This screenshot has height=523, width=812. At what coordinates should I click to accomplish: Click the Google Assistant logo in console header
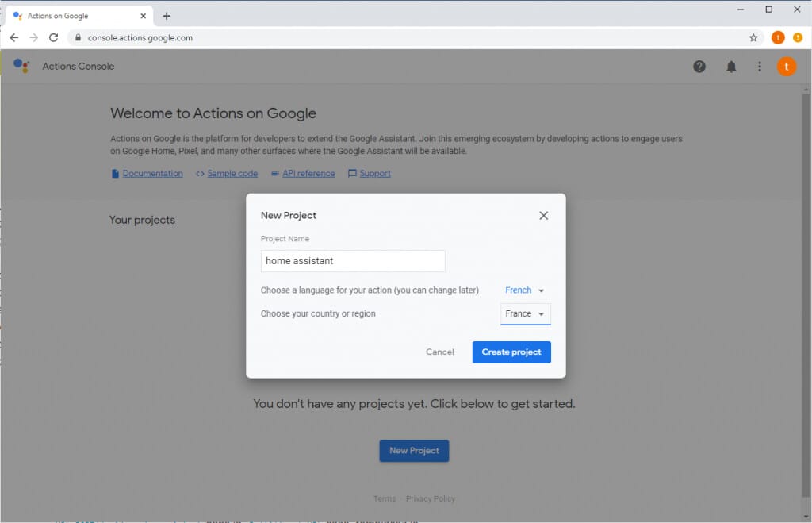[21, 66]
